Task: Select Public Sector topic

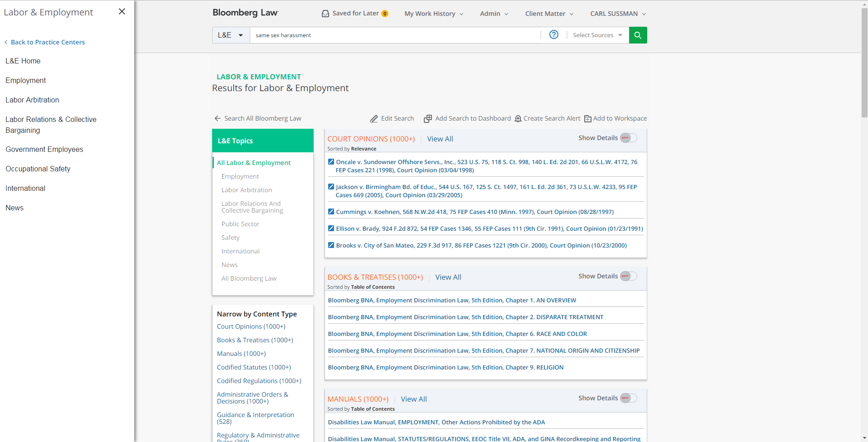Action: click(240, 224)
